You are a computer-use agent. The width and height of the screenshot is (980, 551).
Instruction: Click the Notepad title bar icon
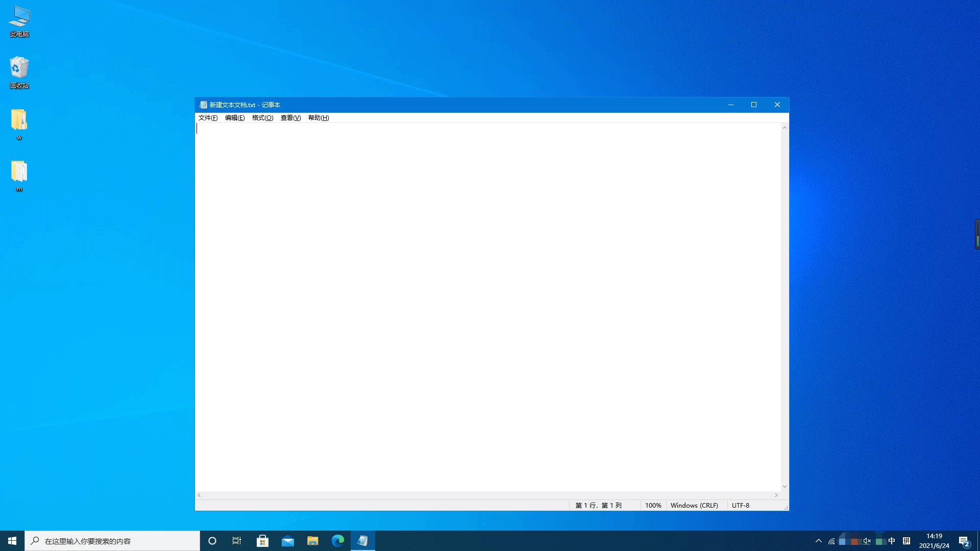point(203,105)
